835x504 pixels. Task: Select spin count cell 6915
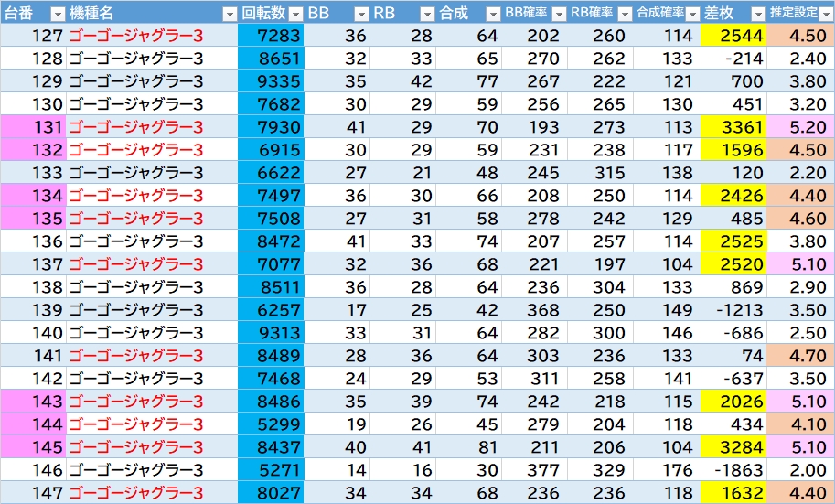pos(271,150)
